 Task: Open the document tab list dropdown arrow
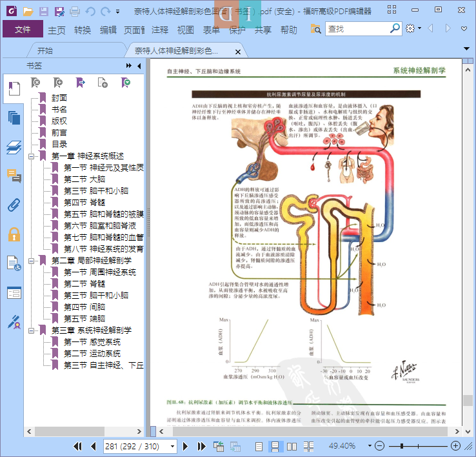pyautogui.click(x=466, y=48)
